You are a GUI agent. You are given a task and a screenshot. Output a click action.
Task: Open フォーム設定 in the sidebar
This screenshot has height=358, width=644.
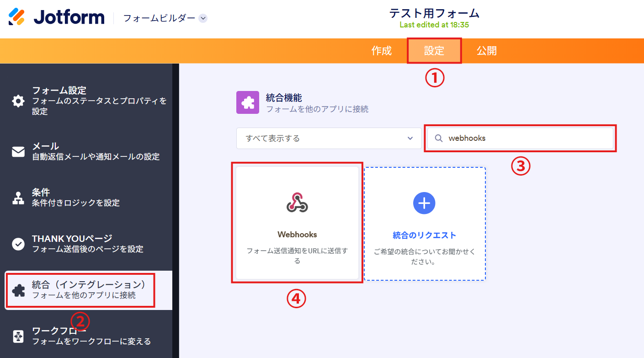click(89, 101)
